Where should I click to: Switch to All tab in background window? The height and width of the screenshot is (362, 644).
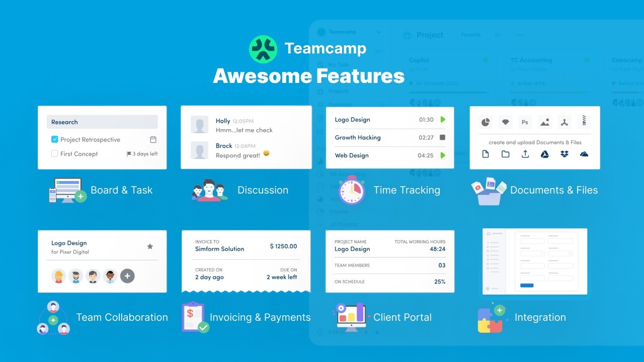tap(498, 35)
